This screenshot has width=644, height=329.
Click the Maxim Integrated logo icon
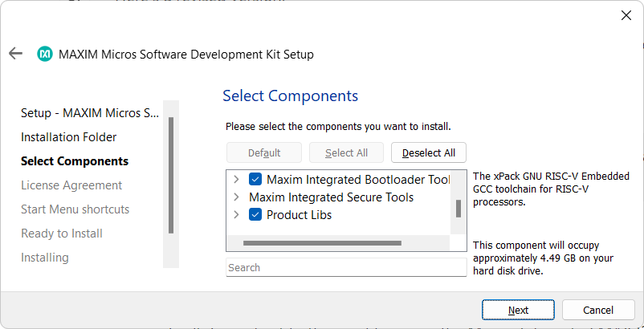point(45,54)
